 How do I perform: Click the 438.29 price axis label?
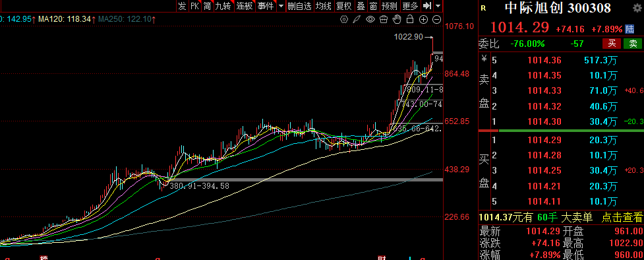pyautogui.click(x=457, y=169)
